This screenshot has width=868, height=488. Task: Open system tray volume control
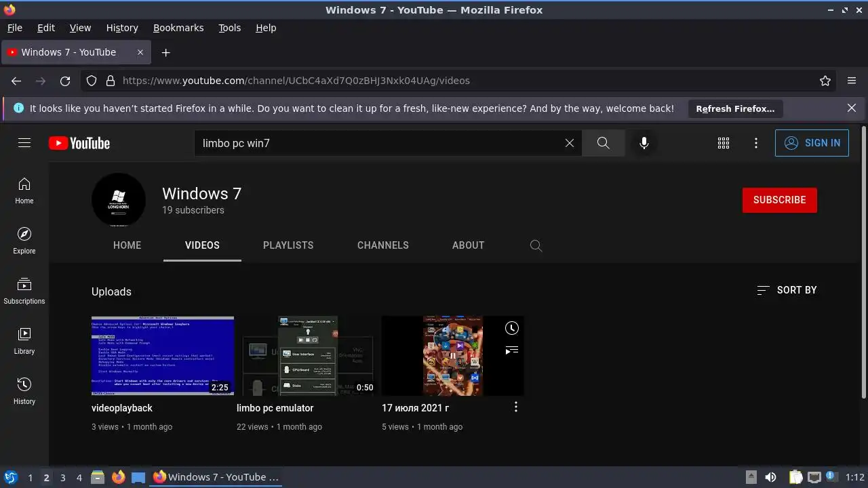click(771, 477)
